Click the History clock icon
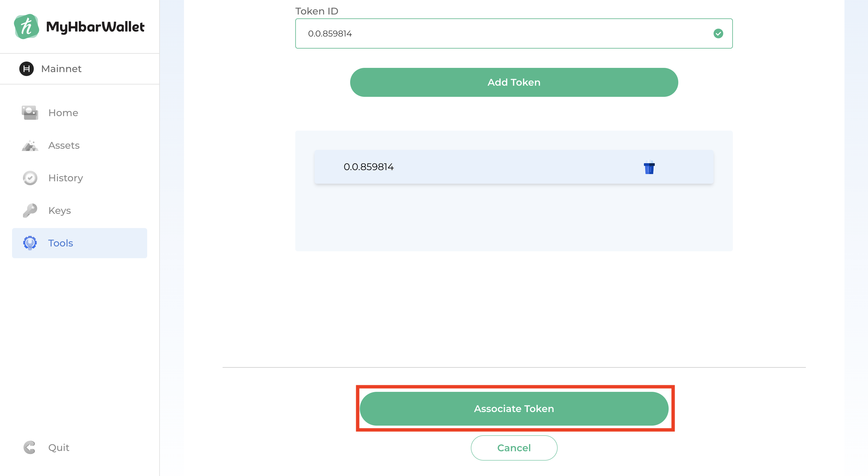 pos(30,178)
